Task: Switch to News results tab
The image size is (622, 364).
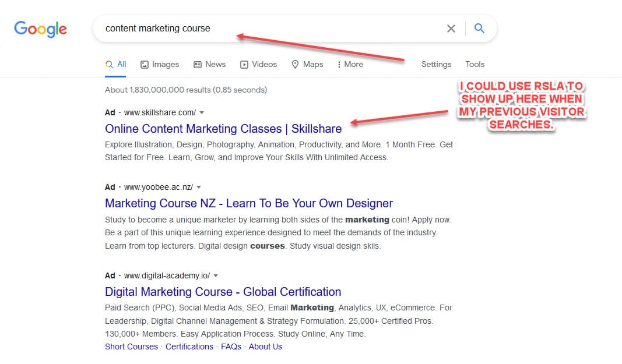Action: [x=209, y=64]
